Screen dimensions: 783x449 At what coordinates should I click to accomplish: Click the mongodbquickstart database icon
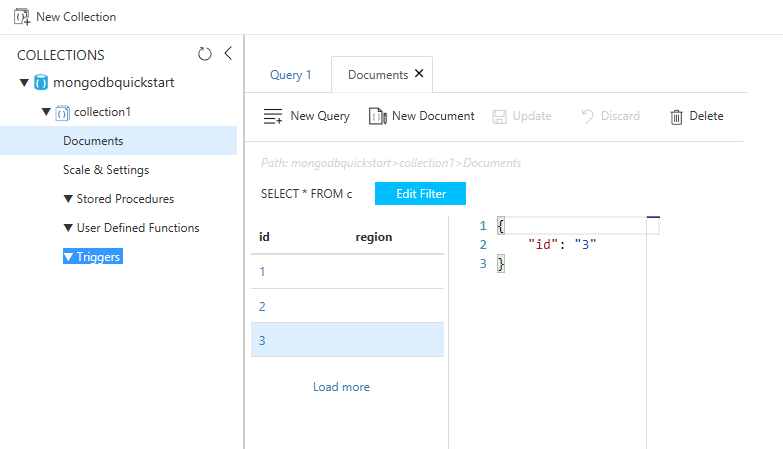(41, 82)
